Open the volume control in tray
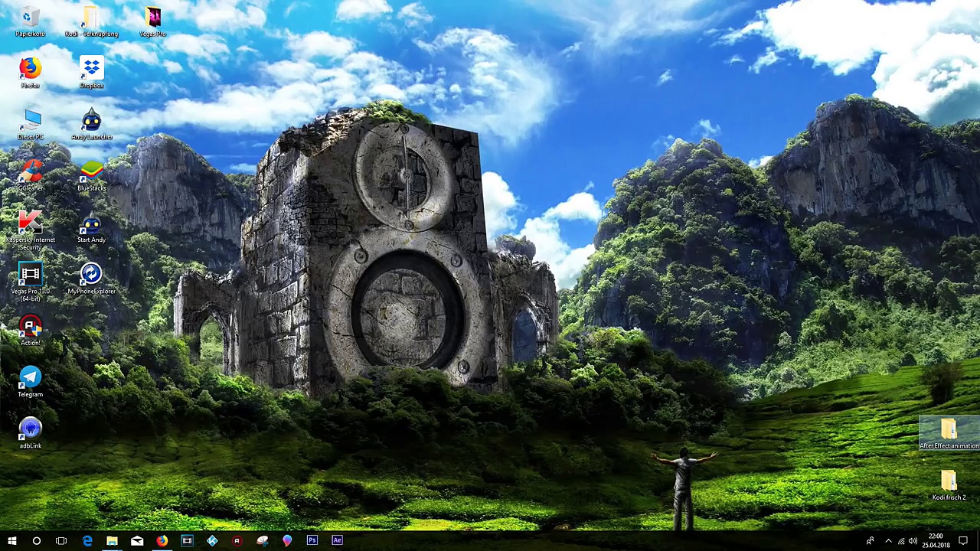This screenshot has width=980, height=551. point(913,541)
